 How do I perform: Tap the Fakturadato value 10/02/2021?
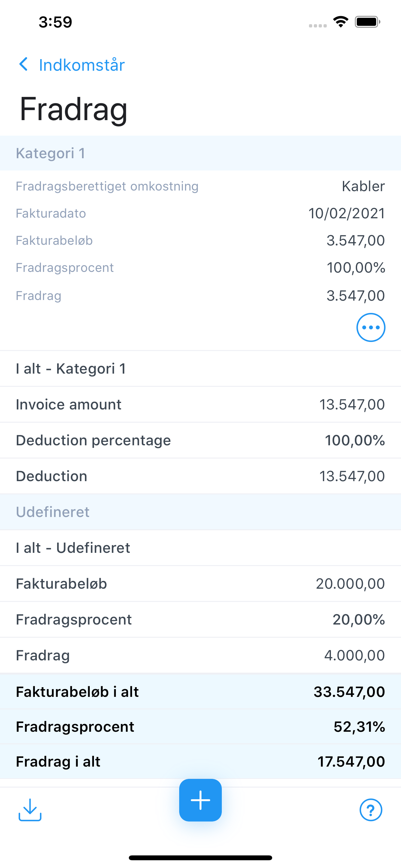coord(346,213)
